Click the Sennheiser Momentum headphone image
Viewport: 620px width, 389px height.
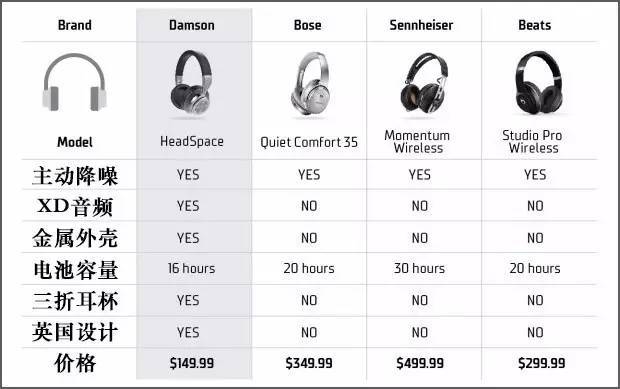click(424, 83)
